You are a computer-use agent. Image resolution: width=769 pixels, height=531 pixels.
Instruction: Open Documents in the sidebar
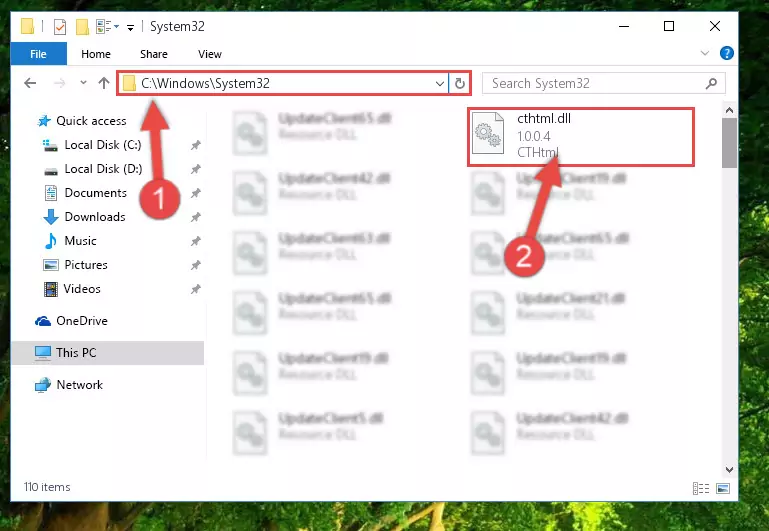[x=86, y=193]
